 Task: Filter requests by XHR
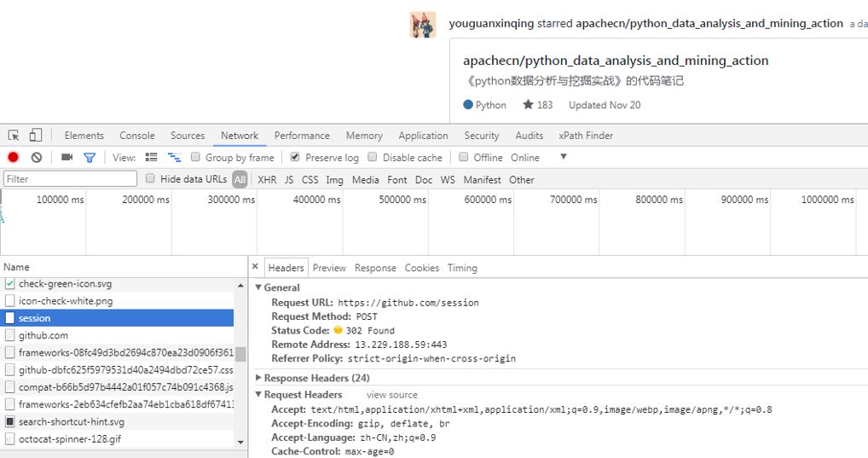click(x=267, y=180)
